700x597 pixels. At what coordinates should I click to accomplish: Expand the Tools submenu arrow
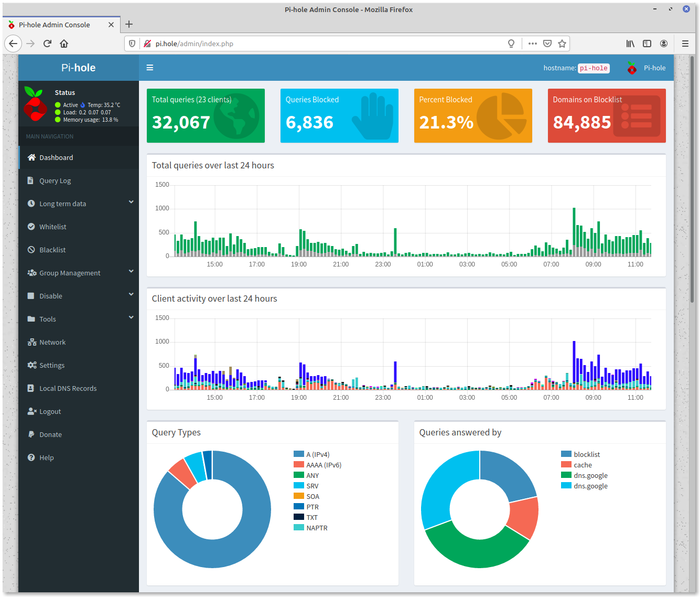(131, 317)
